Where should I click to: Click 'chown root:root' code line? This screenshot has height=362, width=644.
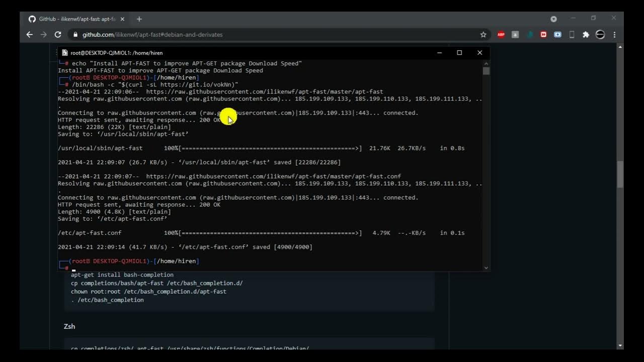click(148, 292)
